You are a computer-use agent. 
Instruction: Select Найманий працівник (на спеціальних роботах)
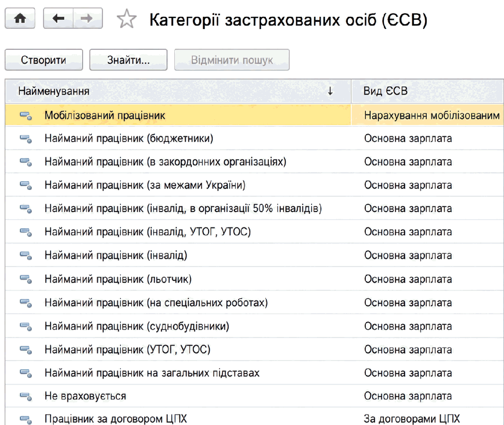coord(156,303)
